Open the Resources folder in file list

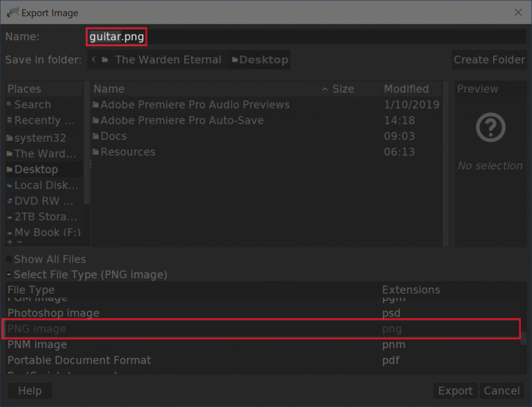click(x=127, y=152)
